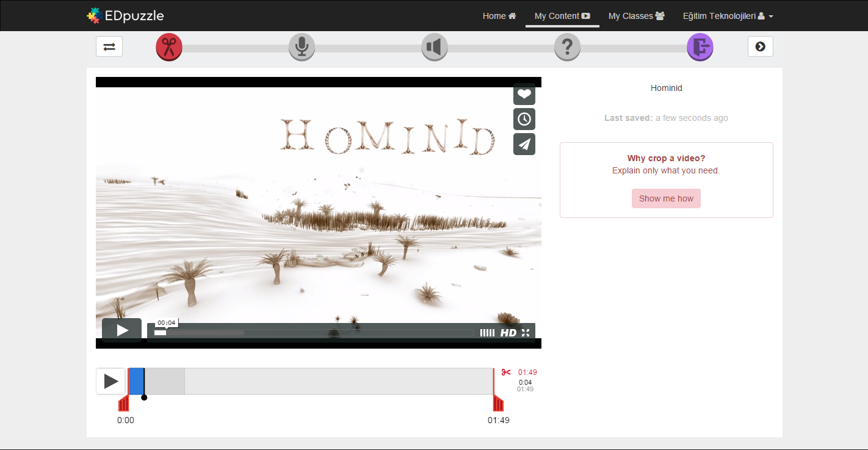868x450 pixels.
Task: Click the watch later clock icon
Action: (524, 119)
